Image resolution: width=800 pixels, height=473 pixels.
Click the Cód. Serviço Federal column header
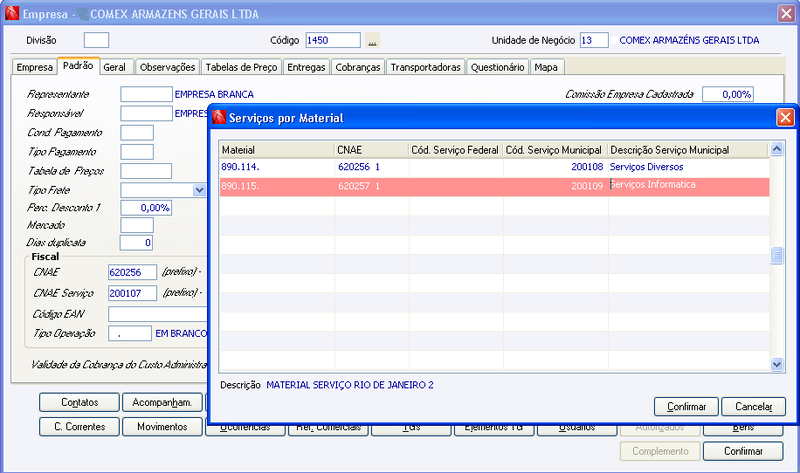456,150
